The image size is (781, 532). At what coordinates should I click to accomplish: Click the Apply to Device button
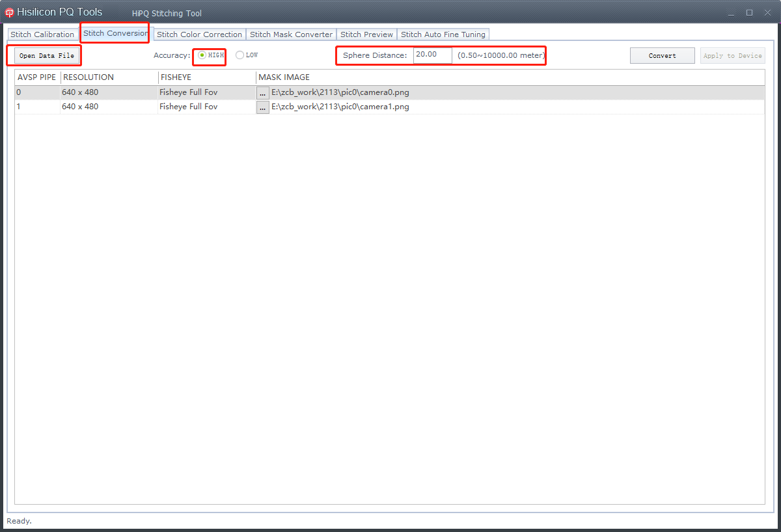[x=733, y=55]
